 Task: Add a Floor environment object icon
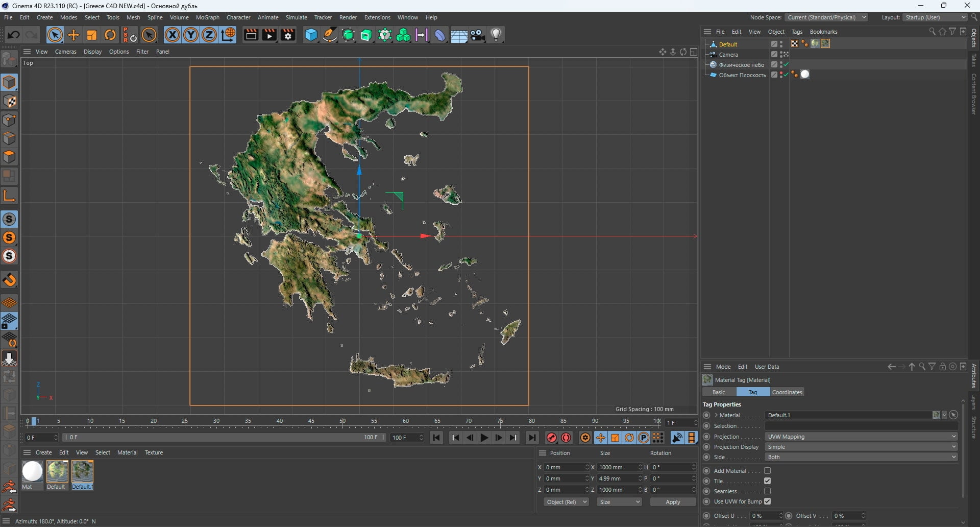point(459,35)
